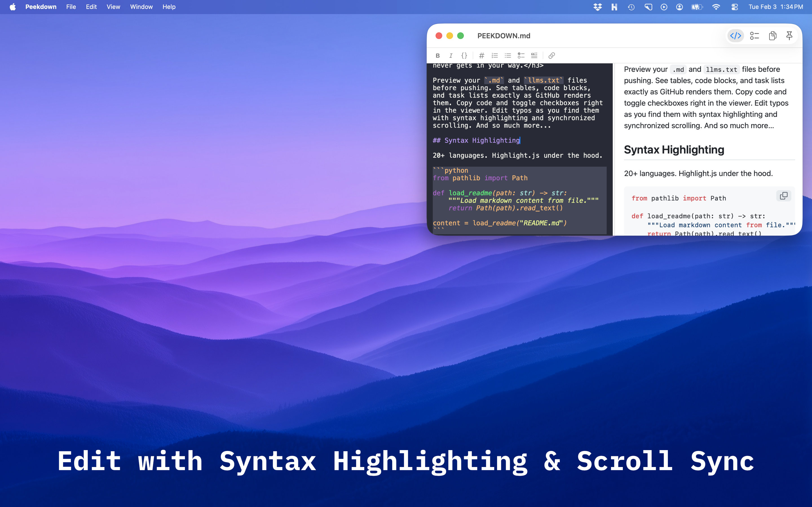Toggle the source editor code view
Screen dimensions: 812x507
[x=736, y=36]
